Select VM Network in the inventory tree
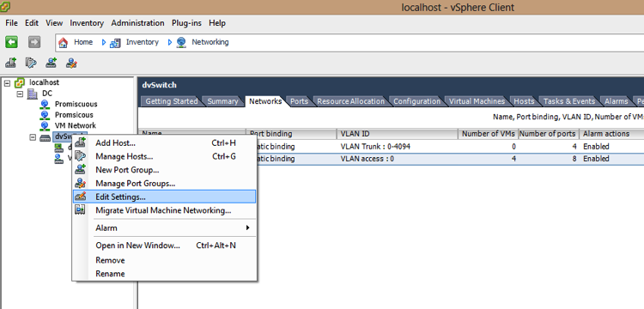644x309 pixels. tap(76, 125)
